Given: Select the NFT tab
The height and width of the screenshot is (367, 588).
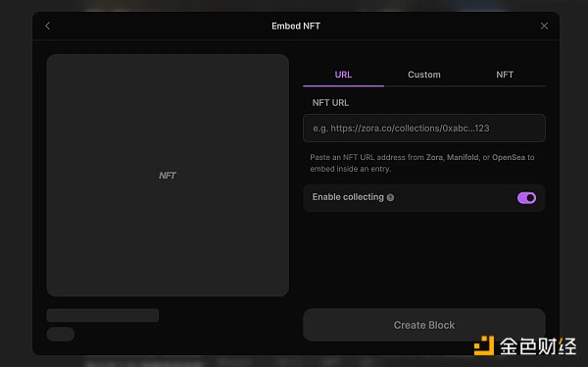Looking at the screenshot, I should click(505, 75).
